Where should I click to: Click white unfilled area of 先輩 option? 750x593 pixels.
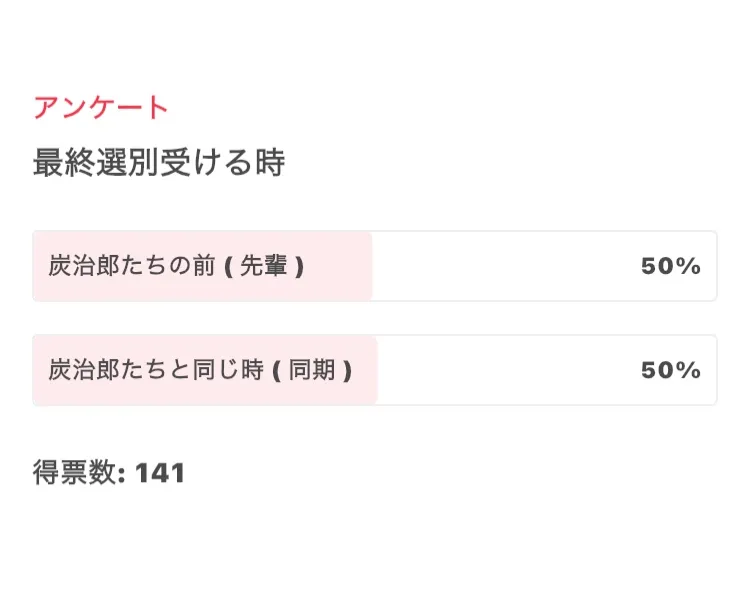click(x=544, y=266)
